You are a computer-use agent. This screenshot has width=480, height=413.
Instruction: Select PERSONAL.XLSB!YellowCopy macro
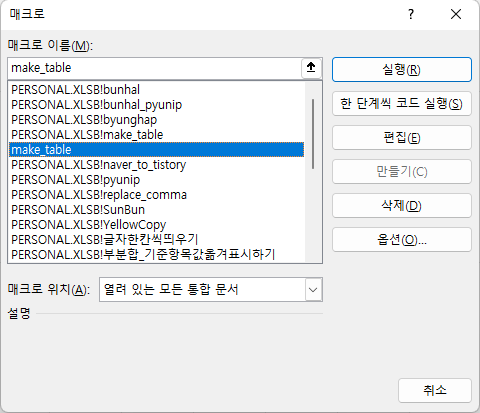(x=157, y=225)
